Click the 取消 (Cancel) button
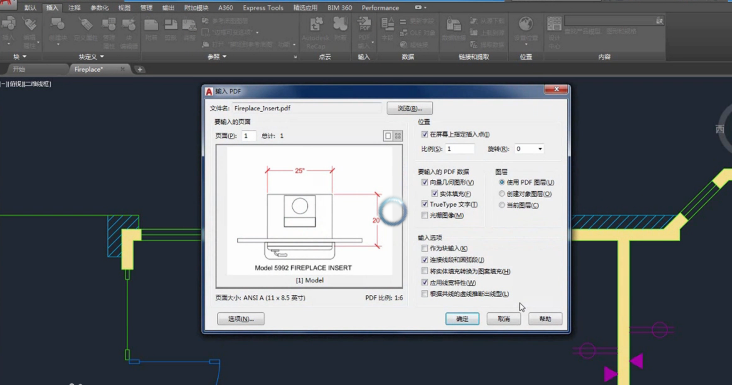The width and height of the screenshot is (732, 385). pos(504,319)
